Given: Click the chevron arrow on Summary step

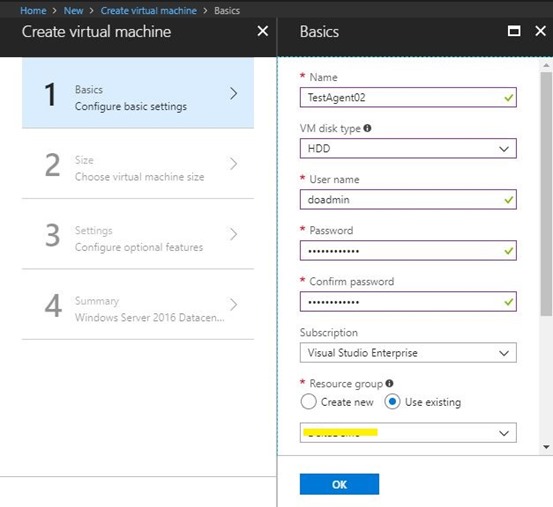Looking at the screenshot, I should [233, 304].
